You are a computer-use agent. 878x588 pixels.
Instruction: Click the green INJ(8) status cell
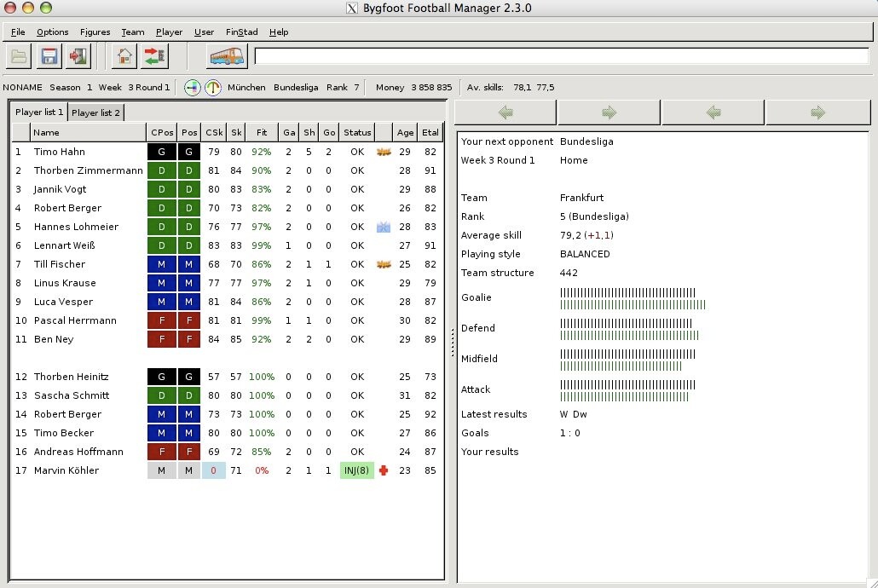(x=356, y=470)
